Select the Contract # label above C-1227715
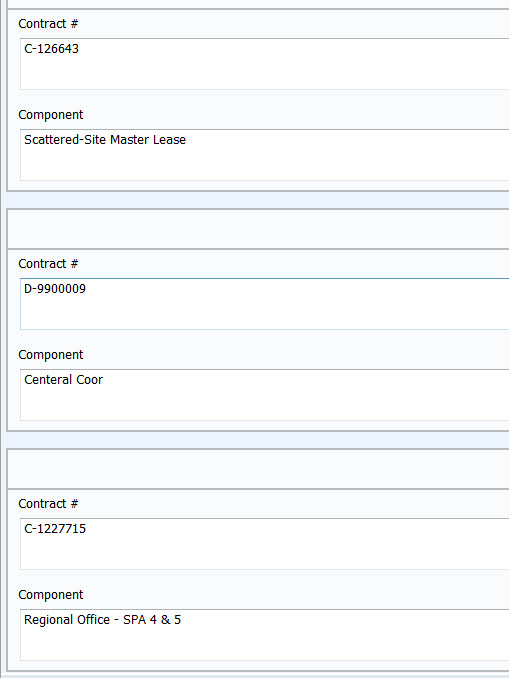The image size is (509, 678). (48, 504)
